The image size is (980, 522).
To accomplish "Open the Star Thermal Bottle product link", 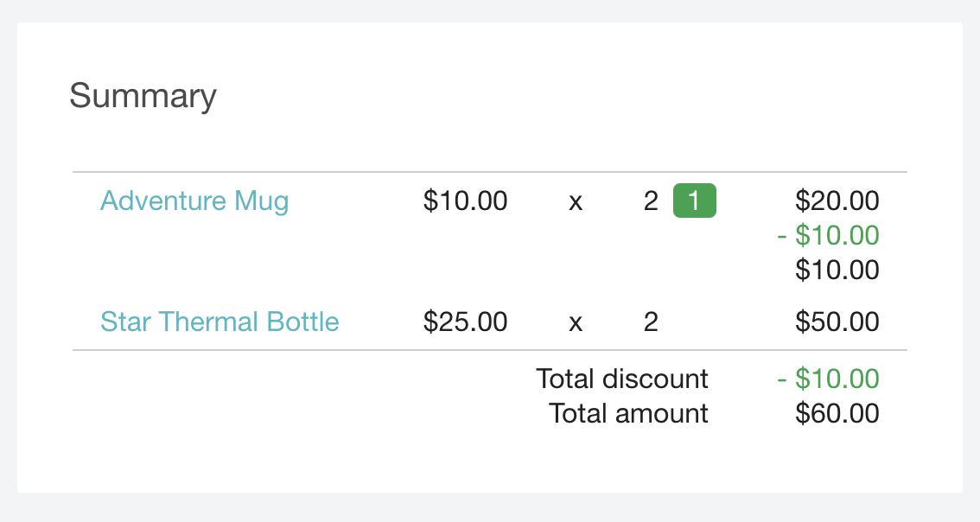I will [x=220, y=322].
